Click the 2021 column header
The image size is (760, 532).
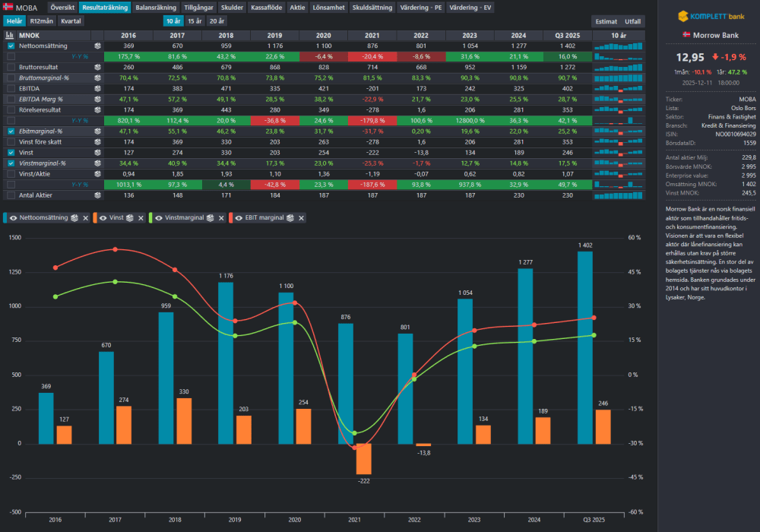coord(372,36)
